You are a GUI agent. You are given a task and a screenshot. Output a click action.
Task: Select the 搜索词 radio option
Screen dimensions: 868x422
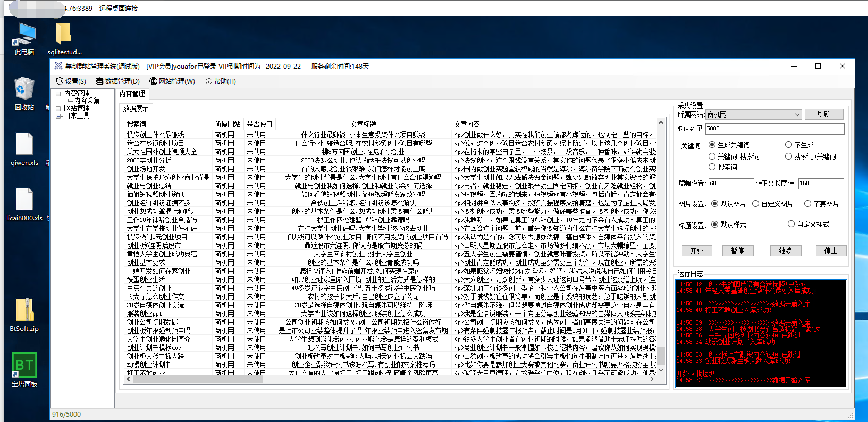(723, 167)
